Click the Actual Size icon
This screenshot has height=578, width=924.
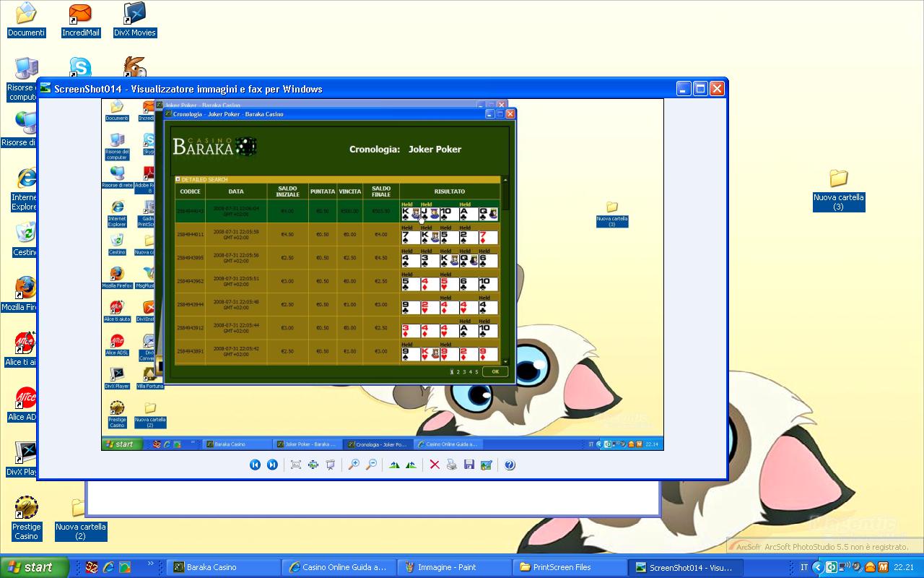(313, 465)
